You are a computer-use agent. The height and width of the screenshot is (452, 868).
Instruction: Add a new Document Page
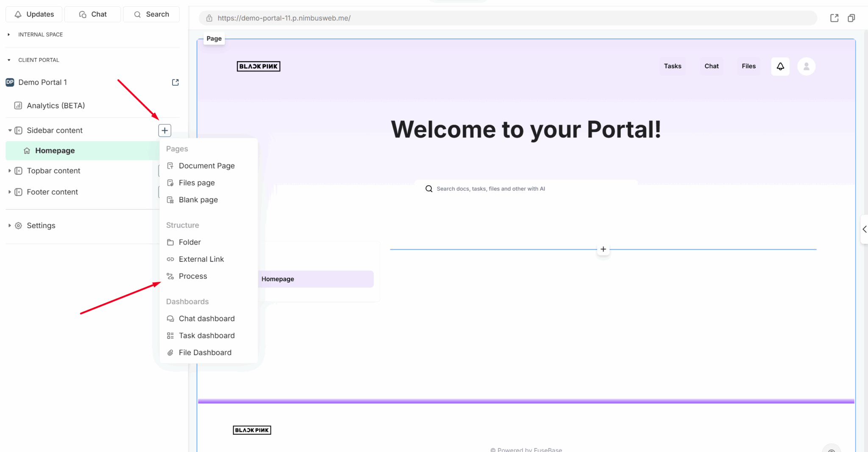[x=207, y=165]
